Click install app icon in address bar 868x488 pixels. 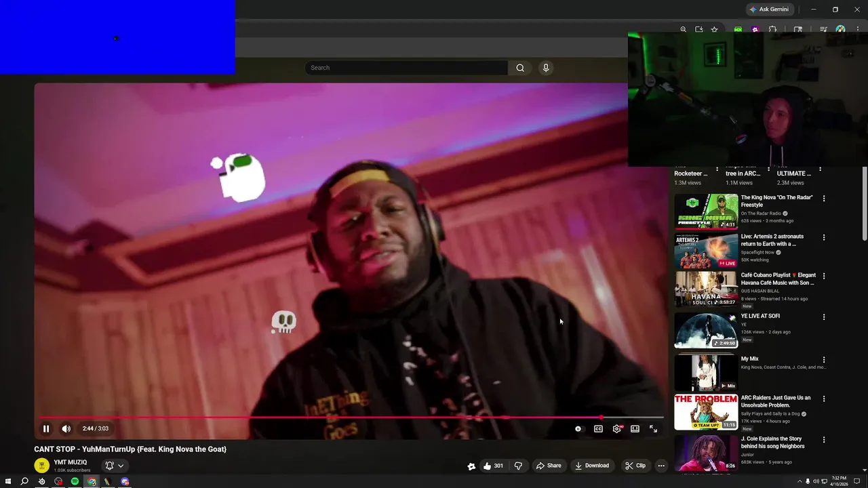tap(698, 29)
